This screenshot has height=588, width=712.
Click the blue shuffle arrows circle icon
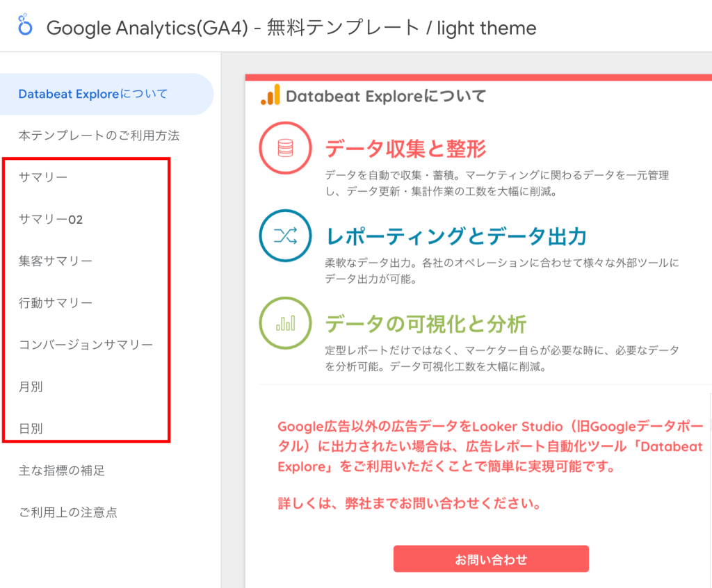[x=285, y=236]
